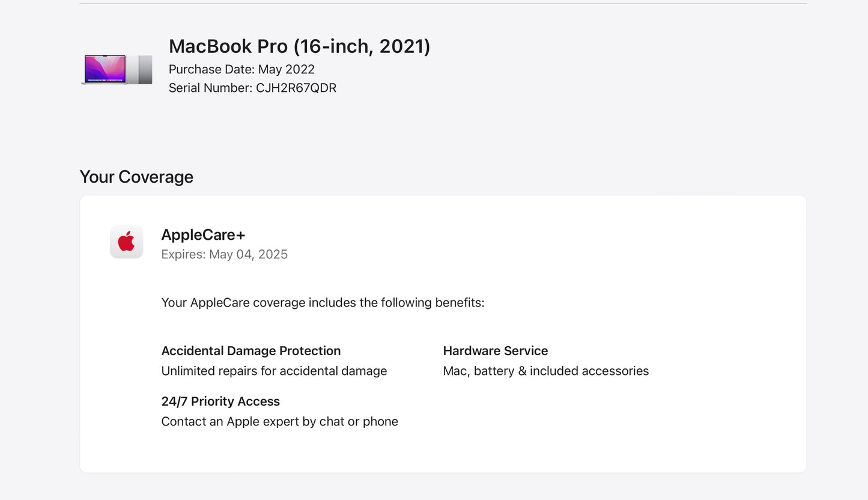Click the 'Serial Number:' label
Image resolution: width=868 pixels, height=500 pixels.
tap(210, 88)
